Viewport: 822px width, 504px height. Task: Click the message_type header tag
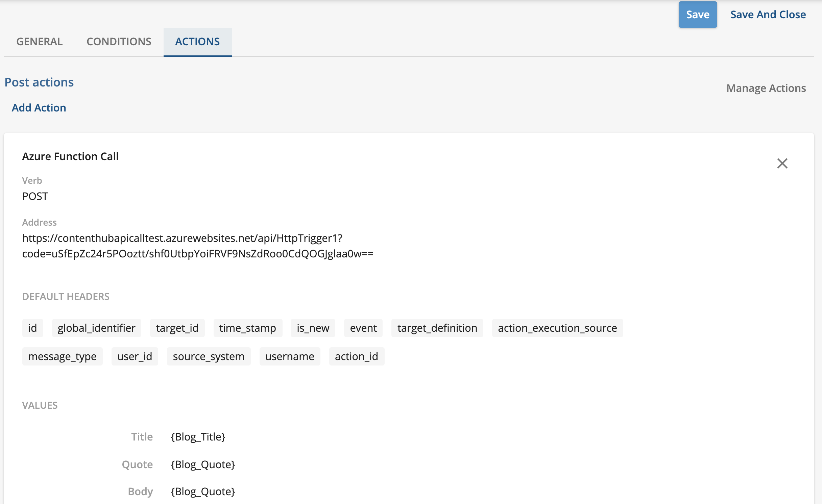tap(63, 356)
